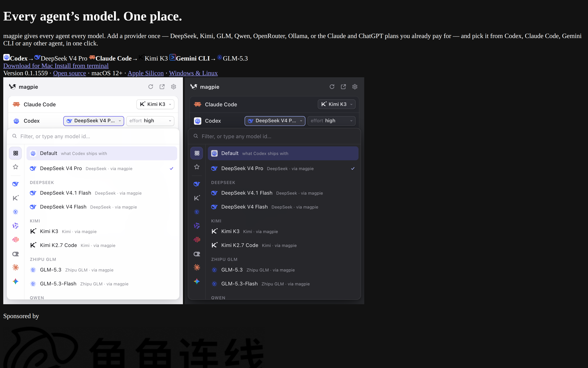The image size is (588, 368).
Task: Open Kimi K3 dropdown in light panel
Action: 155,104
